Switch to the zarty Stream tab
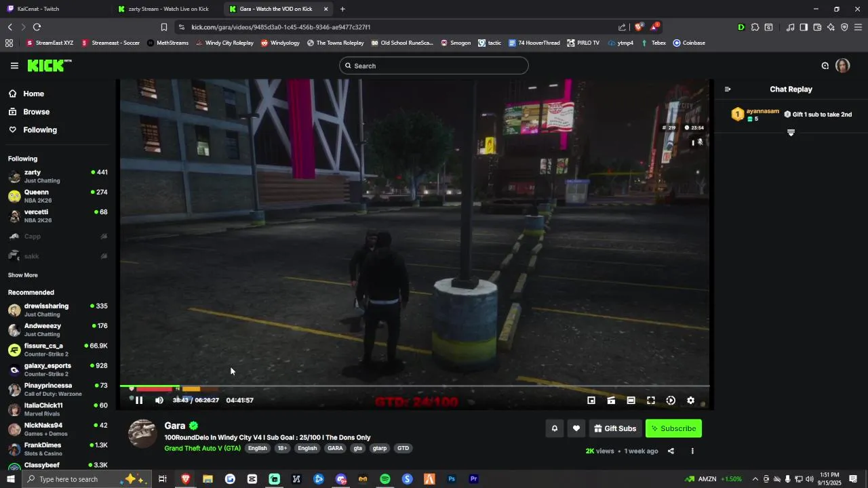Image resolution: width=868 pixels, height=488 pixels. [x=166, y=9]
